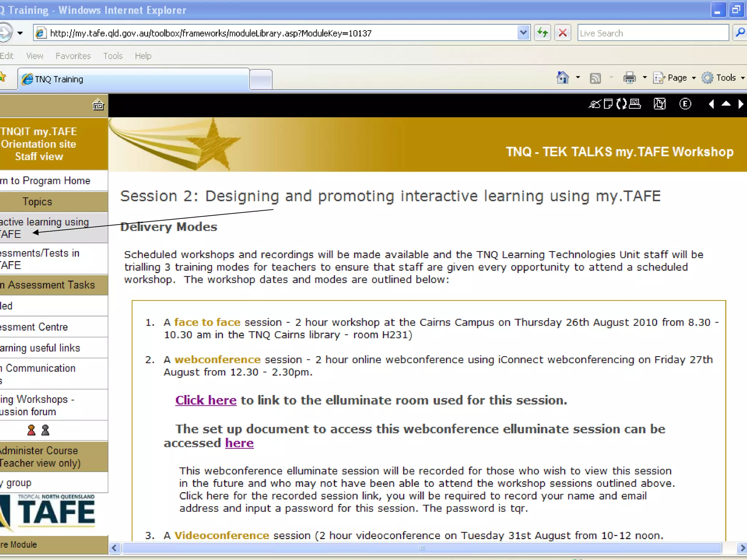Click the up triangle arrow in black toolbar
The image size is (747, 560).
[x=726, y=104]
